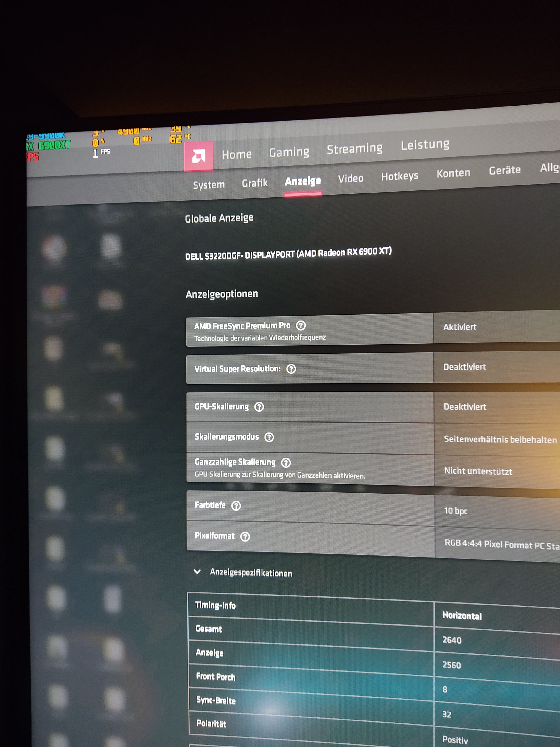
Task: Click Pixelformat question mark icon
Action: click(x=245, y=537)
